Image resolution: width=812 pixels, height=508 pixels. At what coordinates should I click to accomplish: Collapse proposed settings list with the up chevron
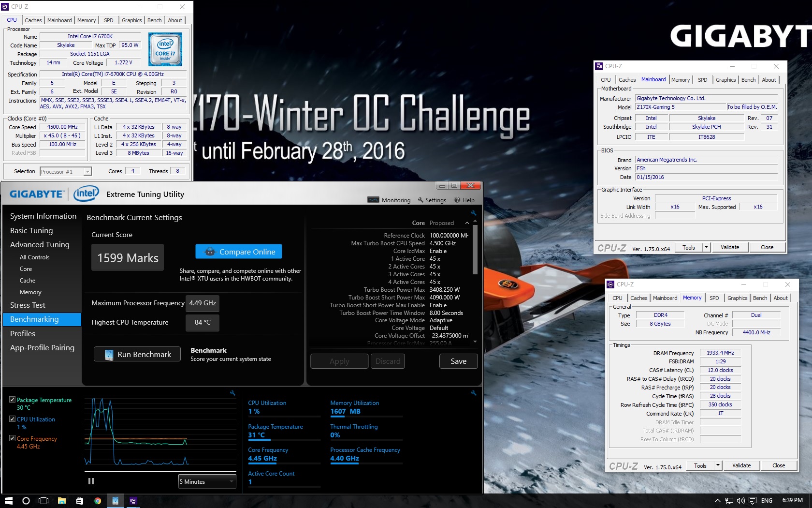point(467,223)
